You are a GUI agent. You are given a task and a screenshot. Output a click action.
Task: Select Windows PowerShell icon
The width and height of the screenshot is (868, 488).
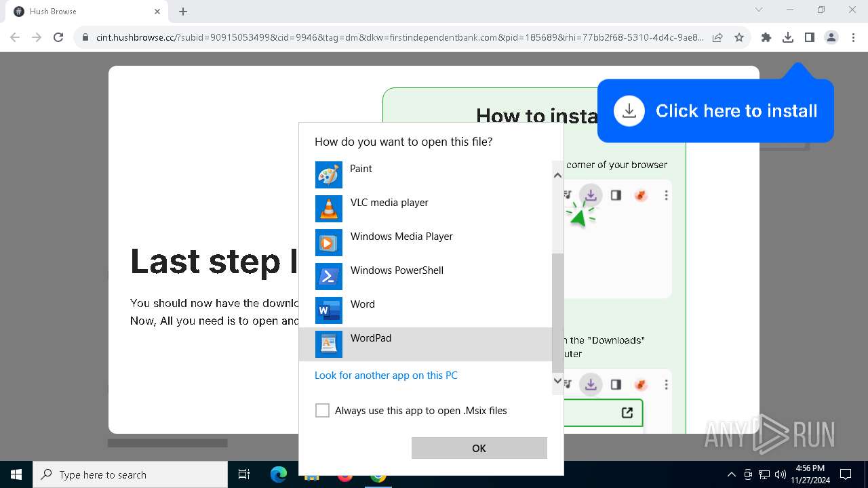329,277
